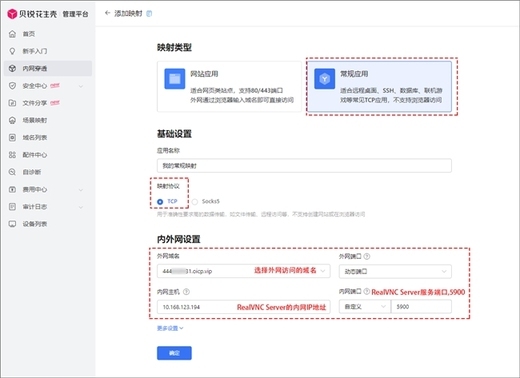Click the lightbulb icon for 新手入门
This screenshot has width=520, height=378.
click(x=12, y=51)
